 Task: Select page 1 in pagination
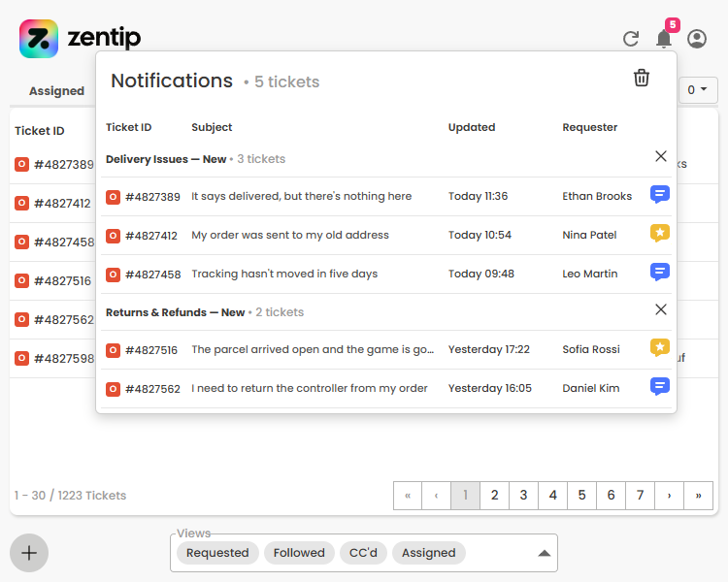[465, 496]
